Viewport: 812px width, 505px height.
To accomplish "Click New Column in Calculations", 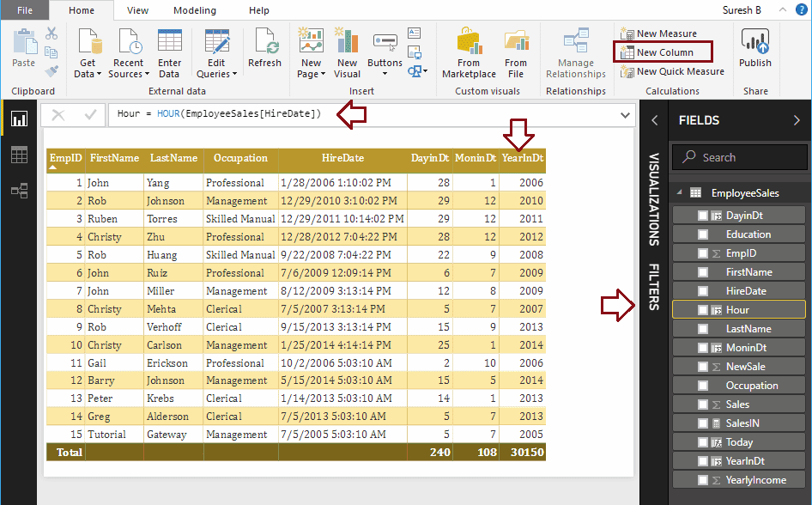I will [x=664, y=52].
